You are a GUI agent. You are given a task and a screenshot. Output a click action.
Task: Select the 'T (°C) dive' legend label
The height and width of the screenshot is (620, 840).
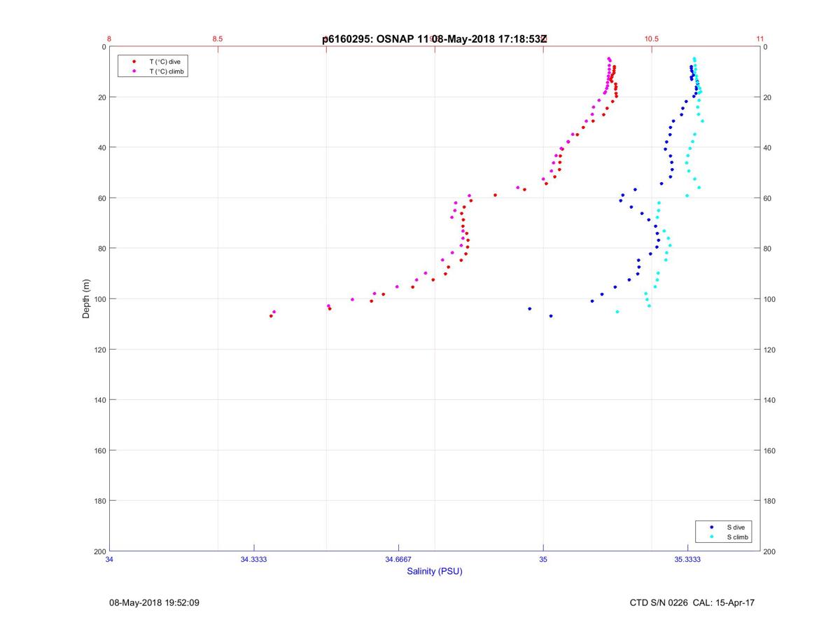(x=164, y=62)
